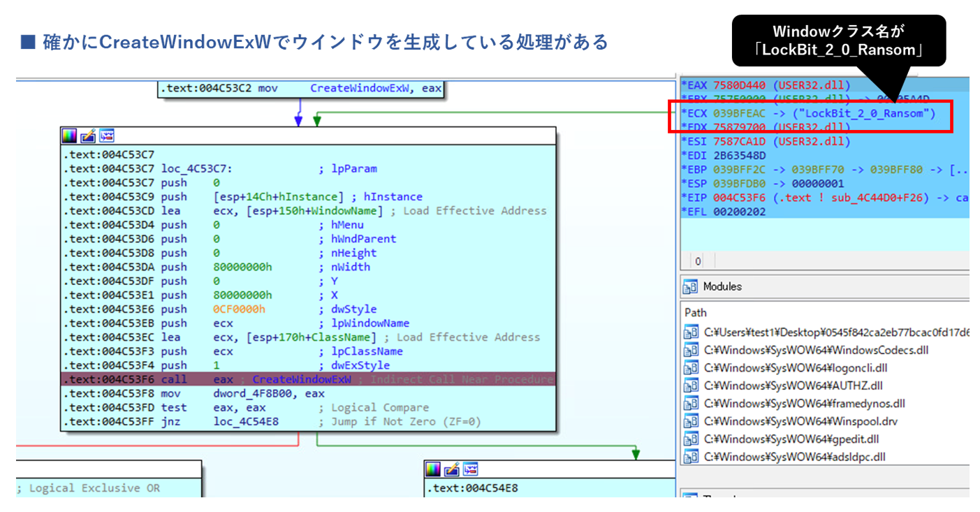980x512 pixels.
Task: Click edit pencil icon of block 004C54E8
Action: click(x=451, y=469)
